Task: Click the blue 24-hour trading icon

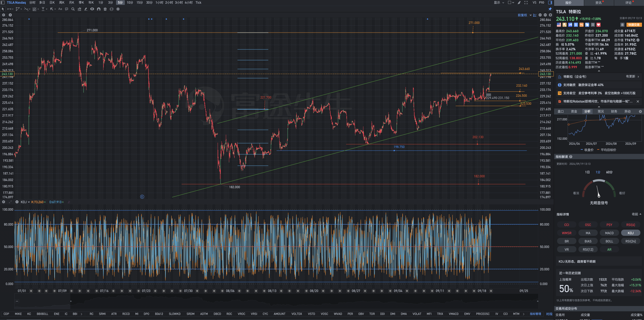Action: tap(570, 25)
